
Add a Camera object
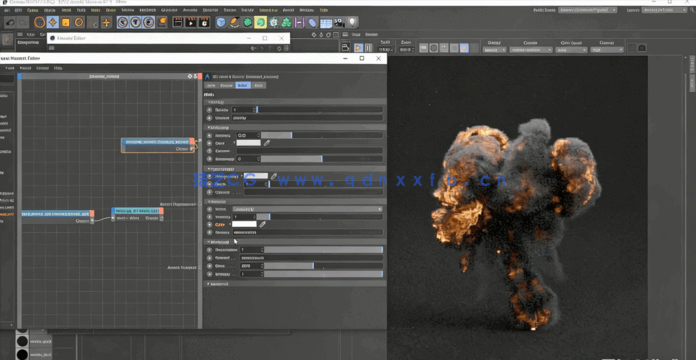(339, 22)
